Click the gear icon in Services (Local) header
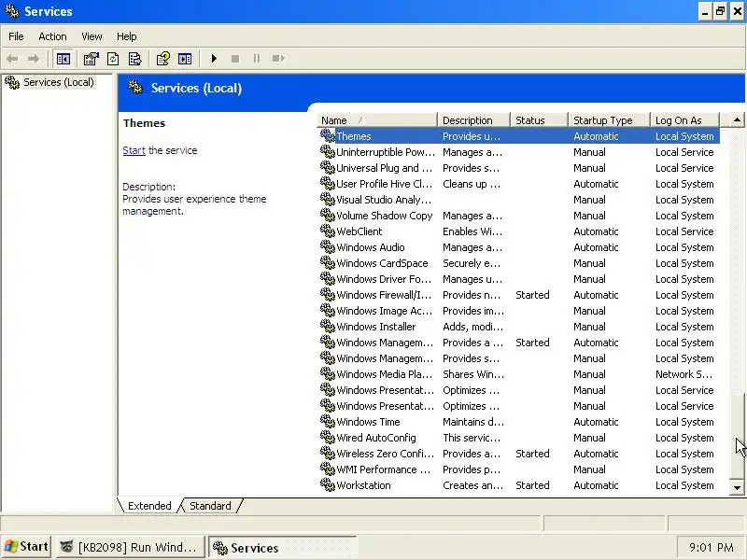 (135, 87)
